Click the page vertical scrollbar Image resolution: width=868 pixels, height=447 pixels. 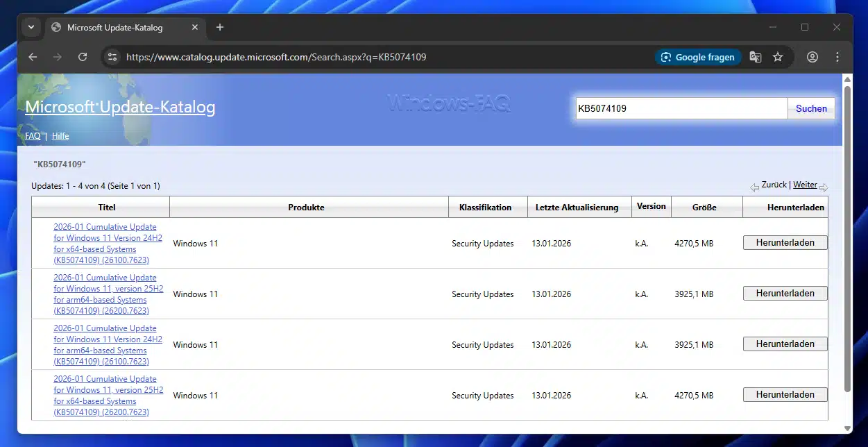point(847,236)
